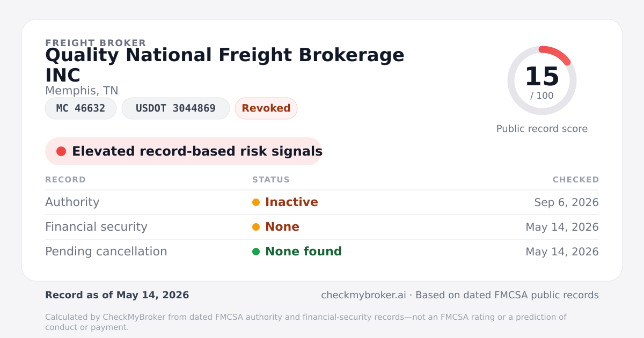This screenshot has width=644, height=338.
Task: Click the Sep 6, 2026 checked date
Action: click(566, 202)
